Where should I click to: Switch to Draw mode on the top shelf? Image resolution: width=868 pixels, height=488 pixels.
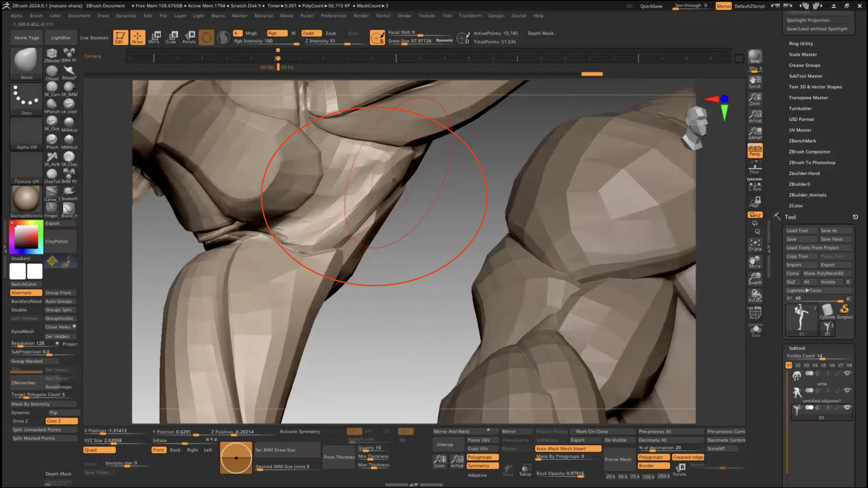(x=138, y=38)
